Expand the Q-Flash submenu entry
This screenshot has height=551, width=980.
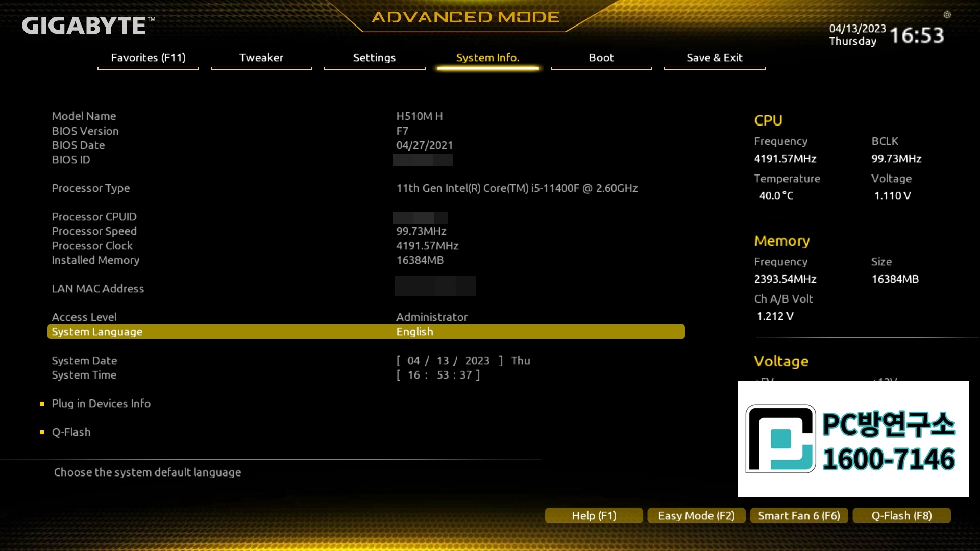[x=71, y=432]
